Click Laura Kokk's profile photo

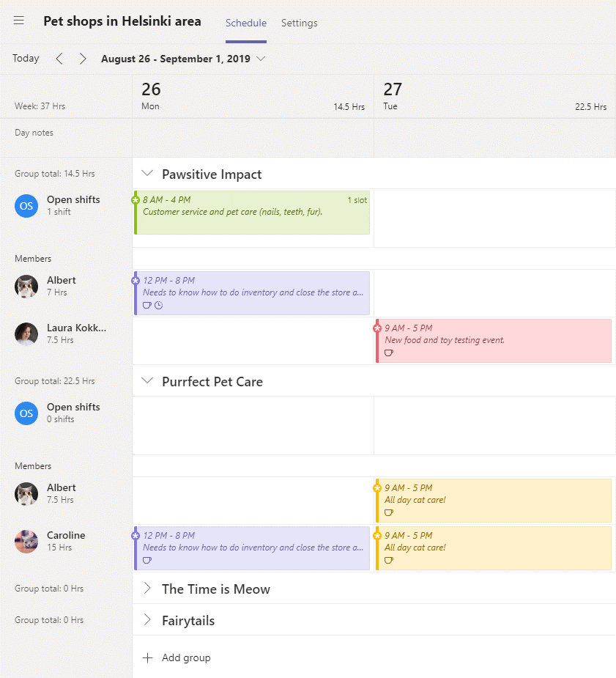coord(26,334)
